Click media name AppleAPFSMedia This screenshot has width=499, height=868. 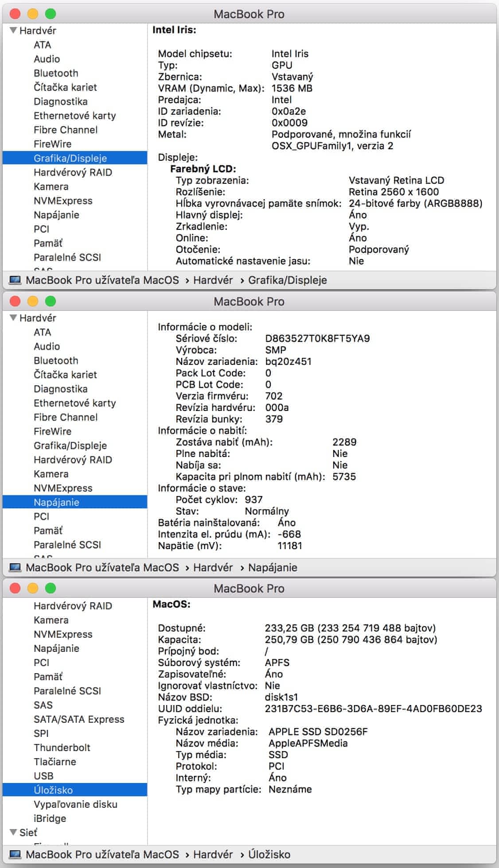tap(308, 743)
